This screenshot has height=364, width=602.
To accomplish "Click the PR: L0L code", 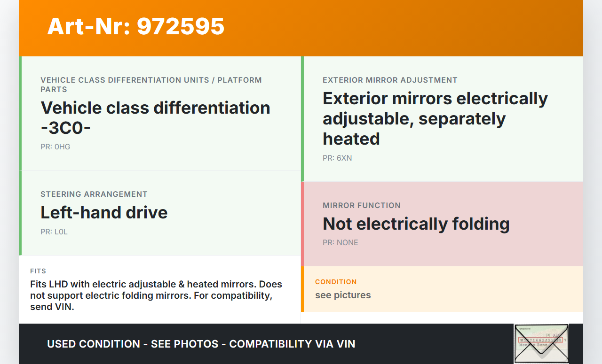I will (x=54, y=232).
